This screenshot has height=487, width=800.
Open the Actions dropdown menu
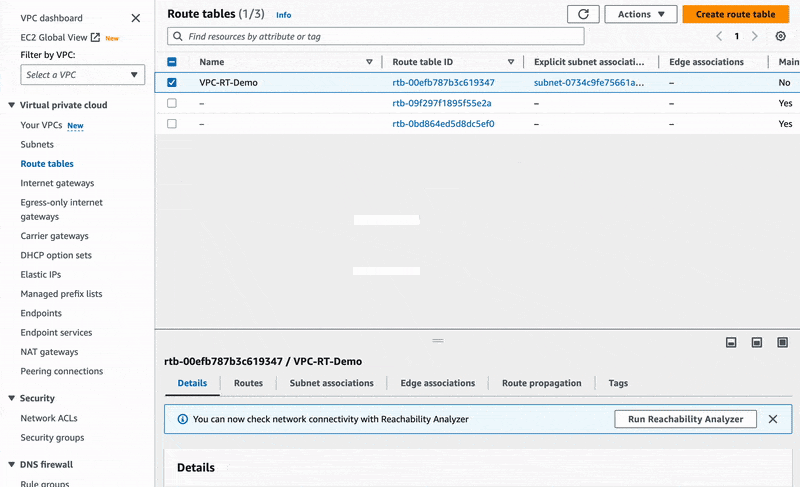[641, 14]
